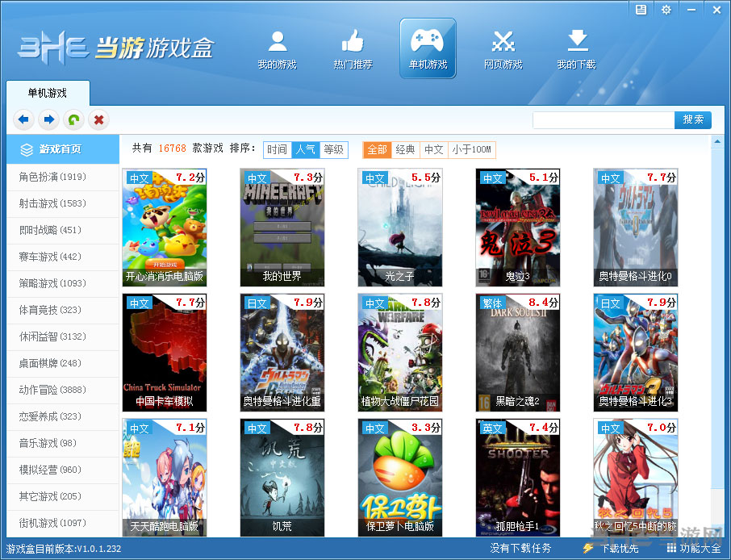
Task: Open 恋爱养成 (323) category
Action: (x=63, y=416)
